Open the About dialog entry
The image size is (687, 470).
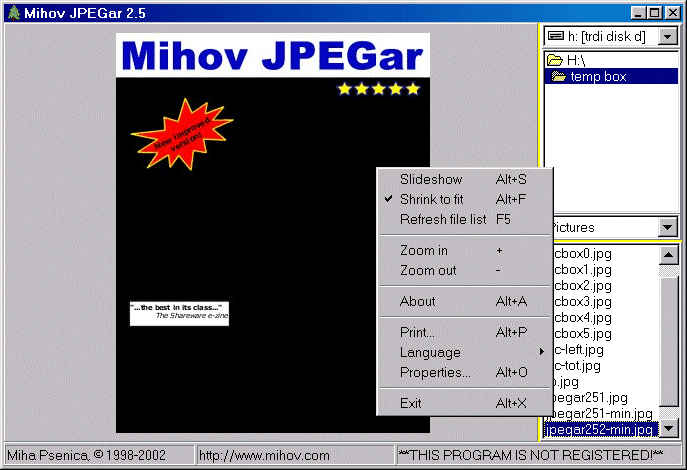click(417, 301)
